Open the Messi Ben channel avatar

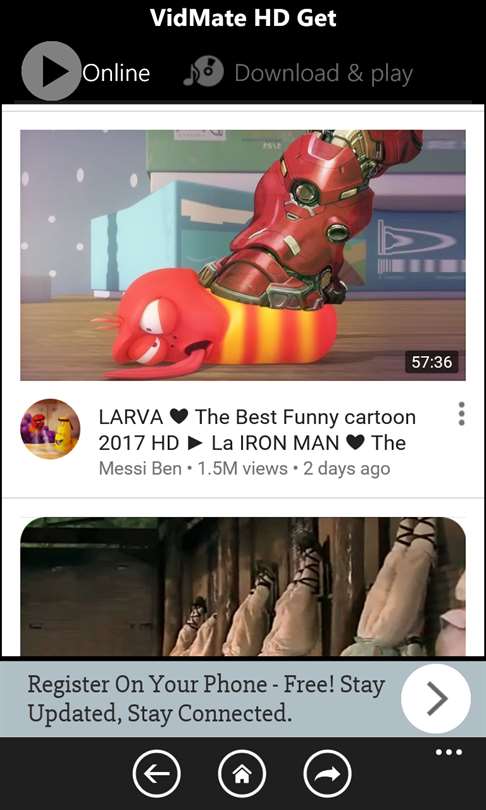tap(50, 429)
